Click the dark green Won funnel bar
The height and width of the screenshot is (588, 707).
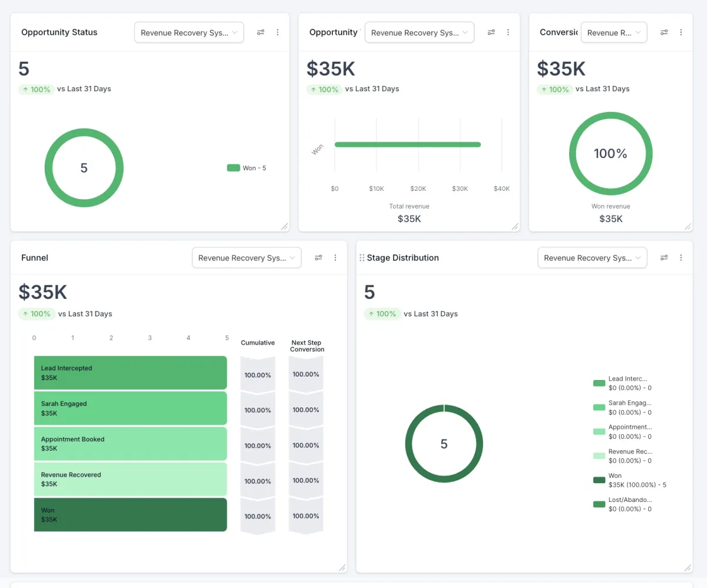click(x=130, y=514)
